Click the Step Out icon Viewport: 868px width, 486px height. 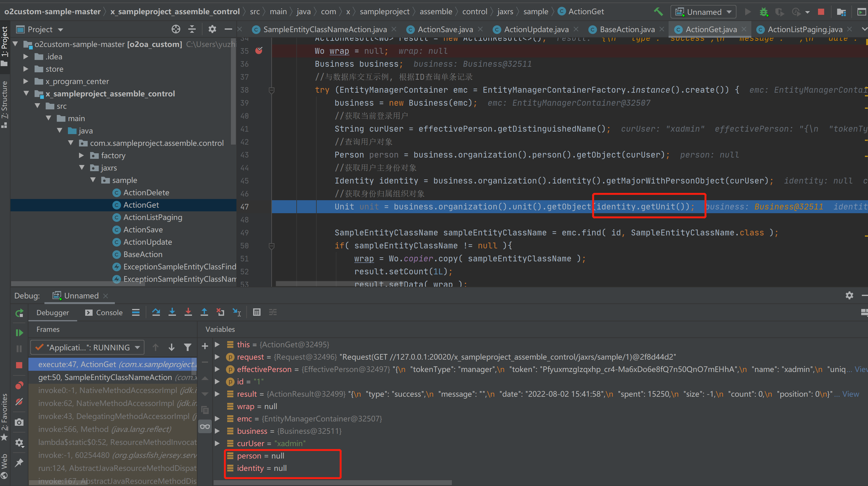[x=204, y=312]
